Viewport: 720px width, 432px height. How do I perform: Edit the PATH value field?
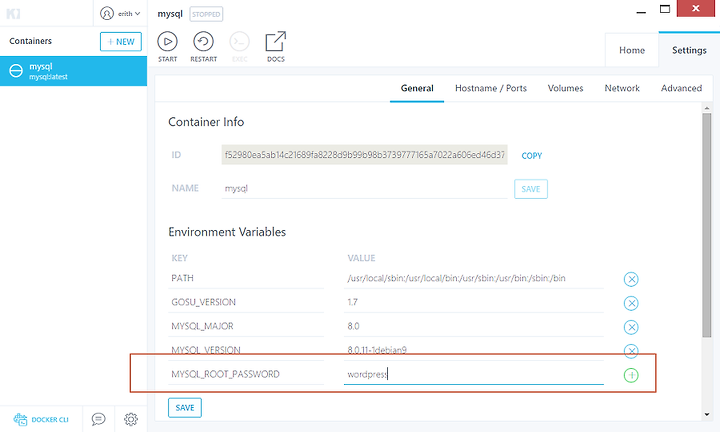point(474,278)
